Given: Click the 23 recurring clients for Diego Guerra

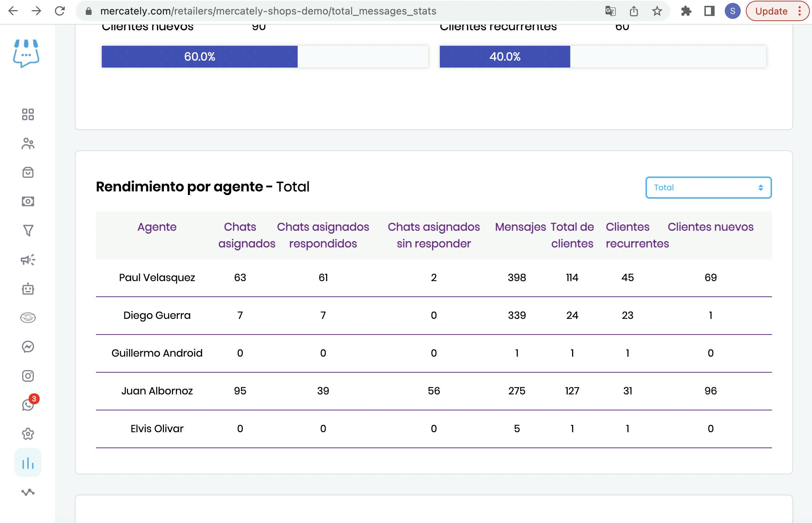Looking at the screenshot, I should pos(627,316).
